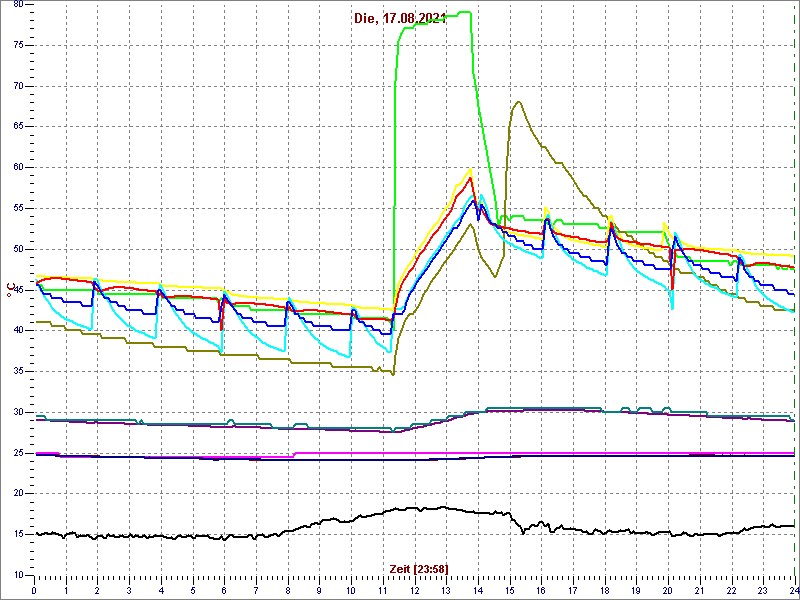Click the y-axis value 10

click(x=18, y=575)
